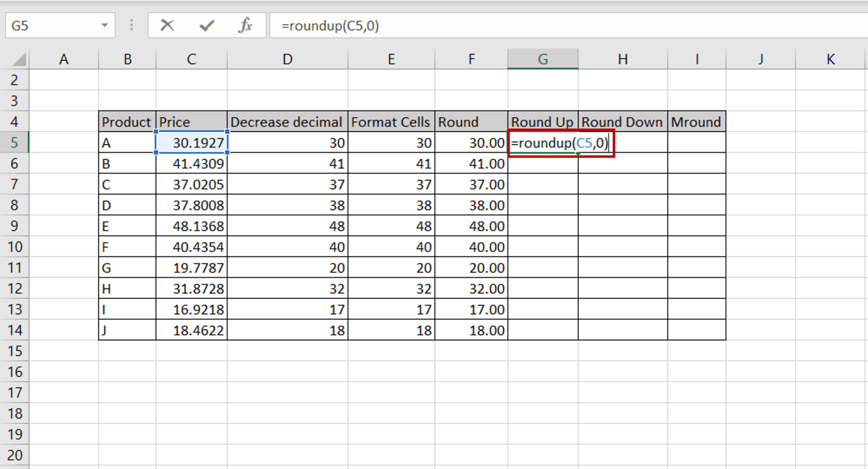The width and height of the screenshot is (868, 469).
Task: Select the column K header
Action: (x=829, y=59)
